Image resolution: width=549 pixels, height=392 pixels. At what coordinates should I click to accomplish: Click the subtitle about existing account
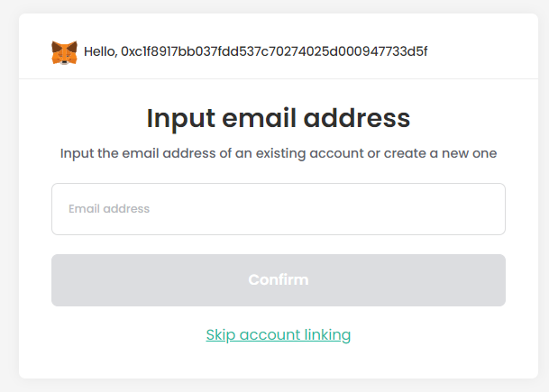[279, 154]
